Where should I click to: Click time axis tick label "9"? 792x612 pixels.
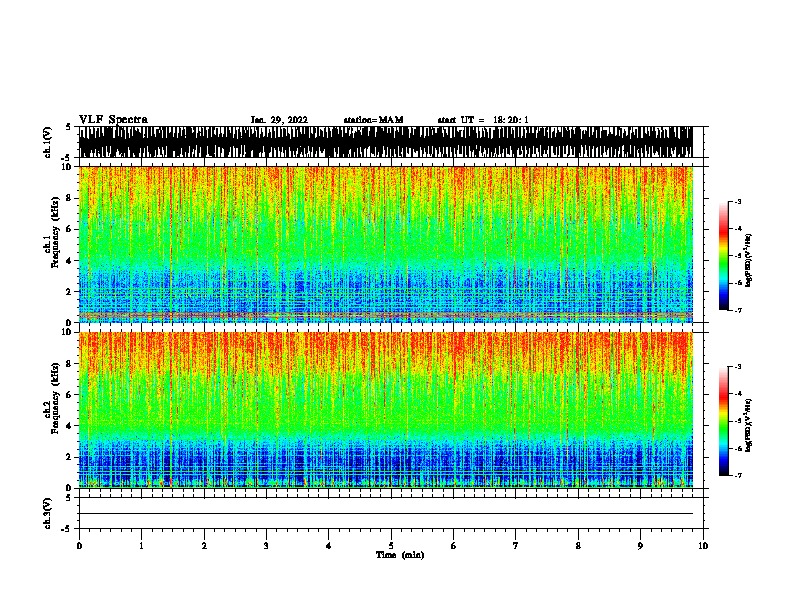coord(640,546)
